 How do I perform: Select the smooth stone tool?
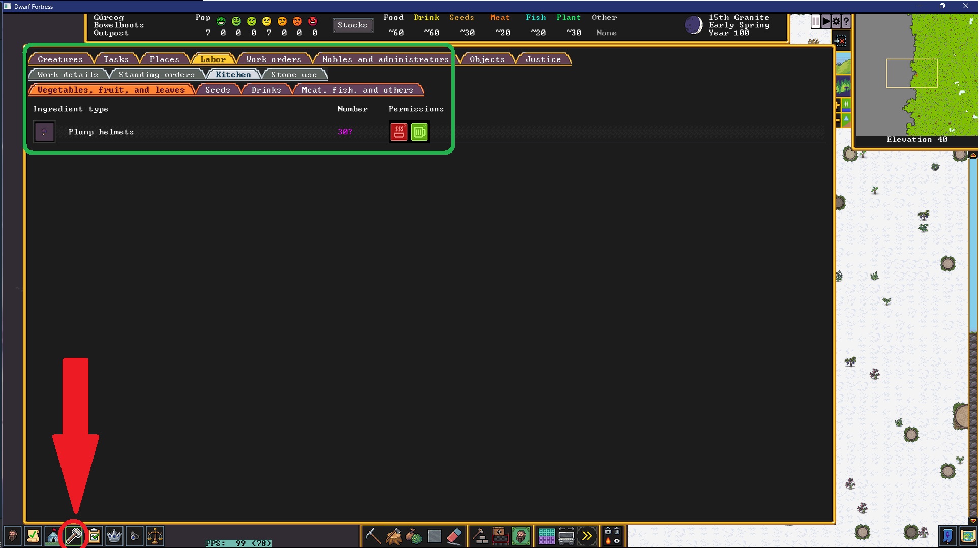tap(435, 536)
